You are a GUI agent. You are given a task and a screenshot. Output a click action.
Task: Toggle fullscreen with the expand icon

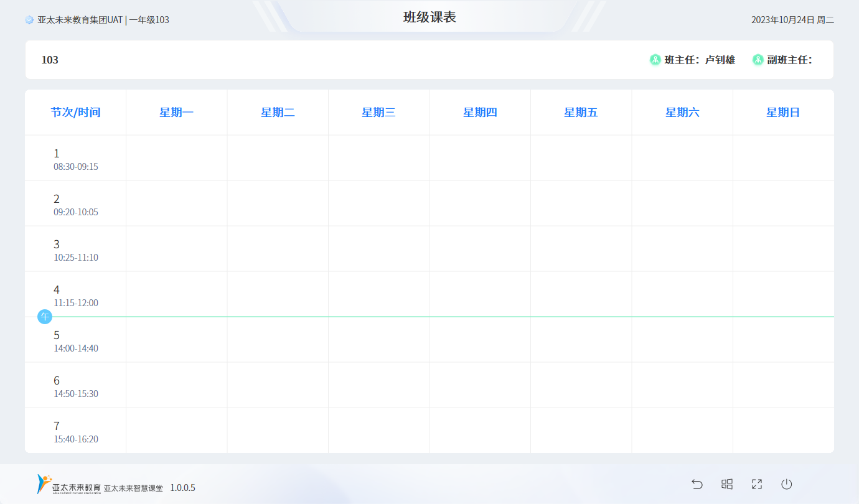(x=757, y=484)
